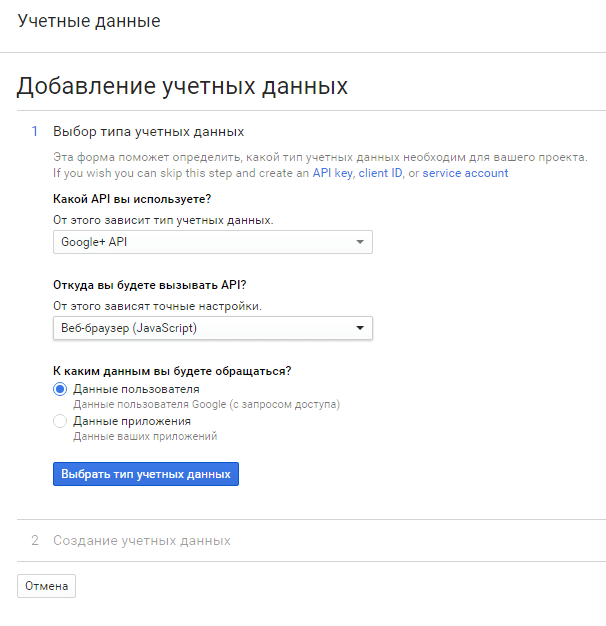
Task: Click the "Данные ваших приложений" description text
Action: (145, 436)
